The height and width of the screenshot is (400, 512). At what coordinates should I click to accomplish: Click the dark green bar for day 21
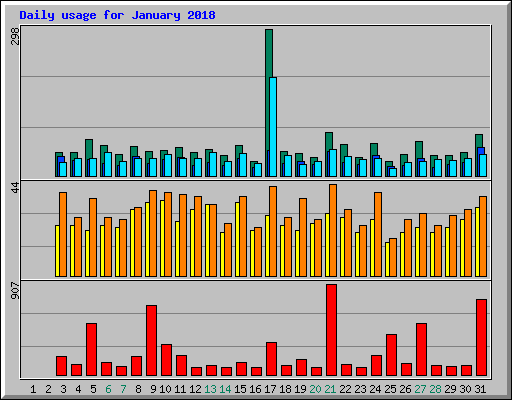(x=329, y=142)
